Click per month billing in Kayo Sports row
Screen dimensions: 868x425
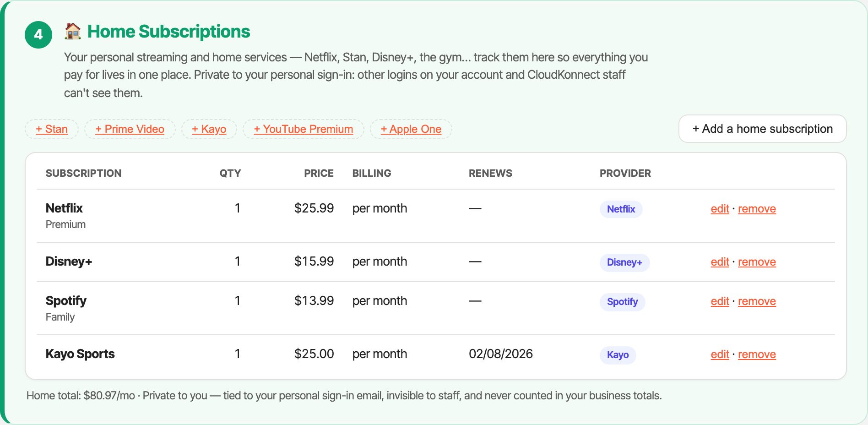click(380, 354)
